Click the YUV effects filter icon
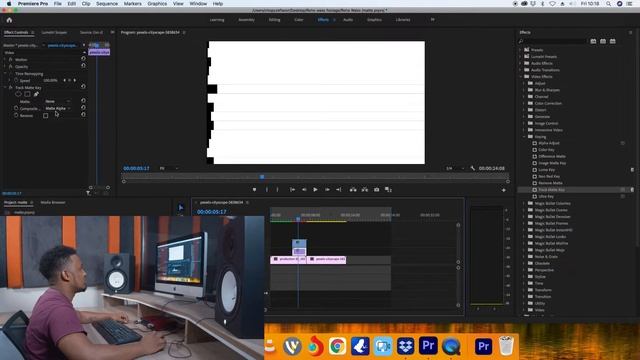The width and height of the screenshot is (640, 360). pyautogui.click(x=613, y=41)
